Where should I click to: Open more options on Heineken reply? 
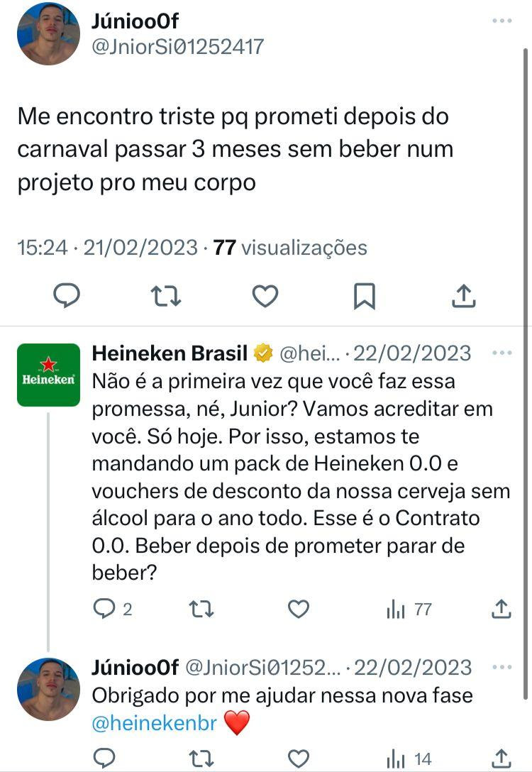(x=501, y=353)
